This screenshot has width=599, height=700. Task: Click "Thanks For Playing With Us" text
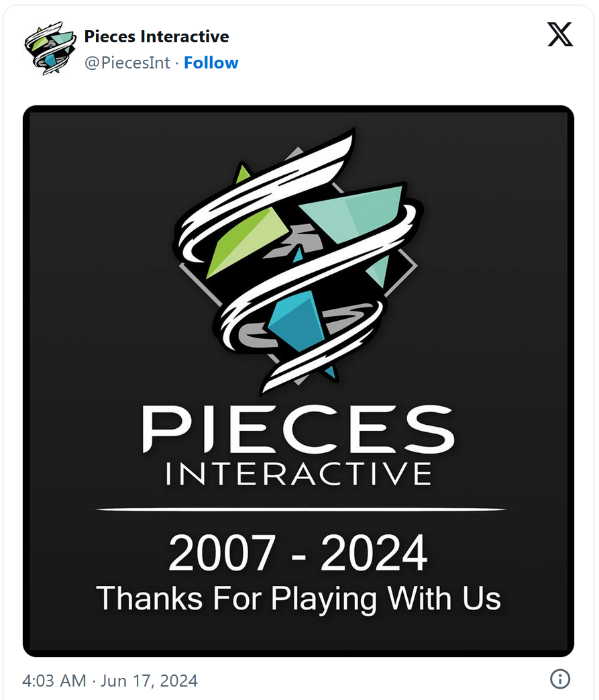[x=298, y=597]
